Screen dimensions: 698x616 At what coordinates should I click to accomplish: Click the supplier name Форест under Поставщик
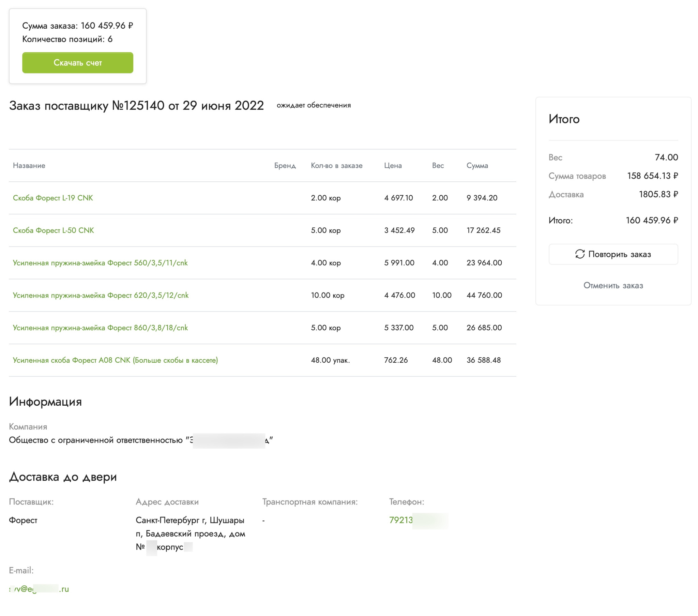[23, 520]
